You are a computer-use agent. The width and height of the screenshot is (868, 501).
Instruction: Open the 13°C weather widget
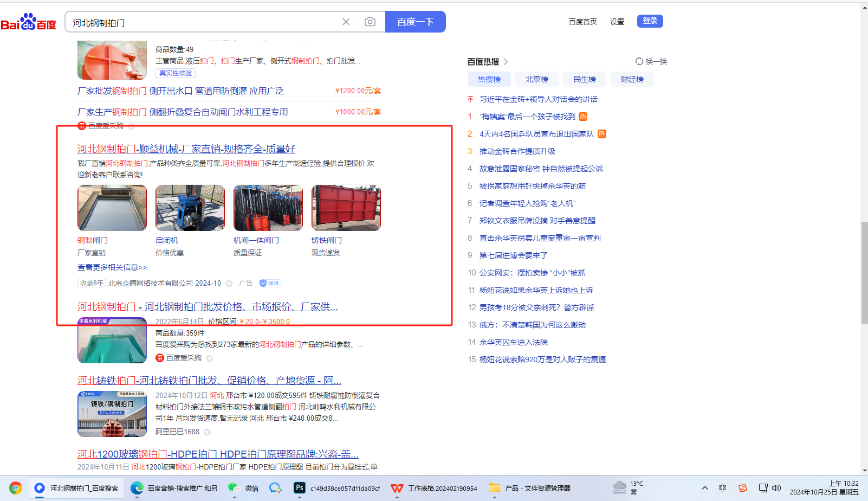(629, 488)
